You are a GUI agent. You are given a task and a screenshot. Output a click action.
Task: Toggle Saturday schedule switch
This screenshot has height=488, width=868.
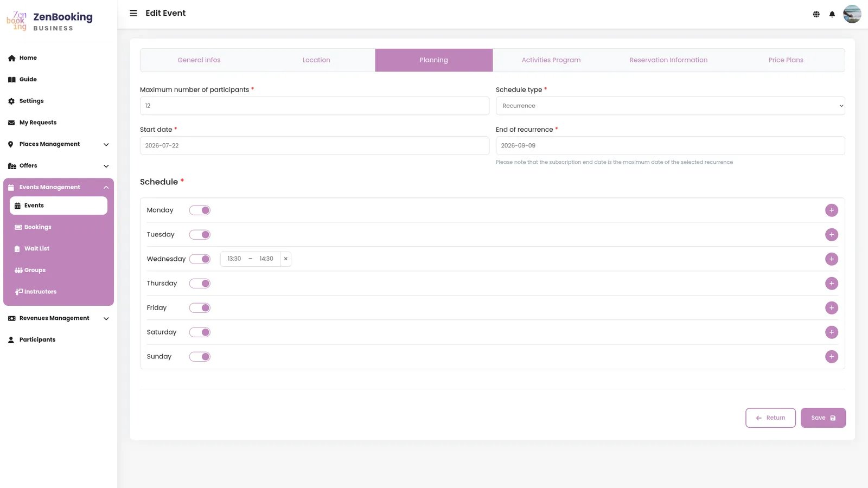pos(200,332)
